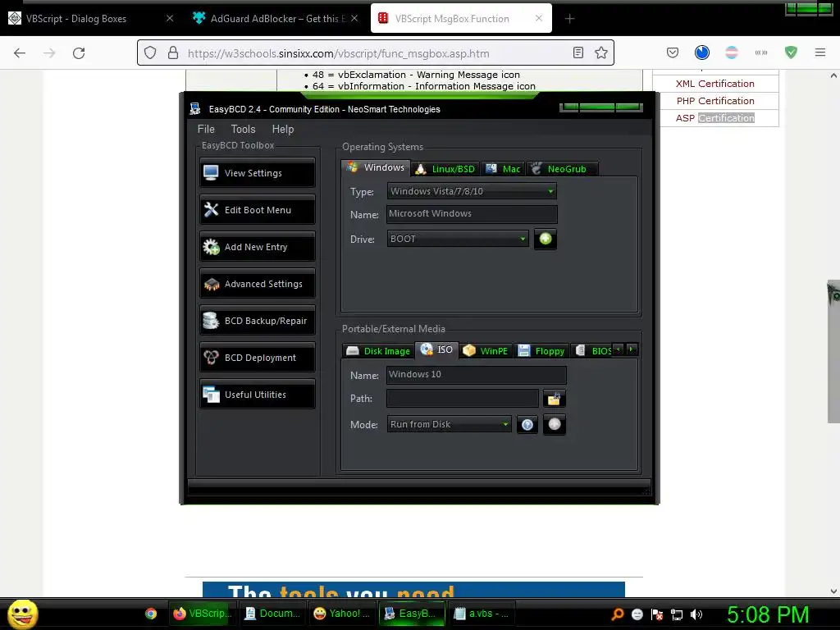
Task: Switch to the VBScript - Dialog Boxes tab
Action: 91,18
